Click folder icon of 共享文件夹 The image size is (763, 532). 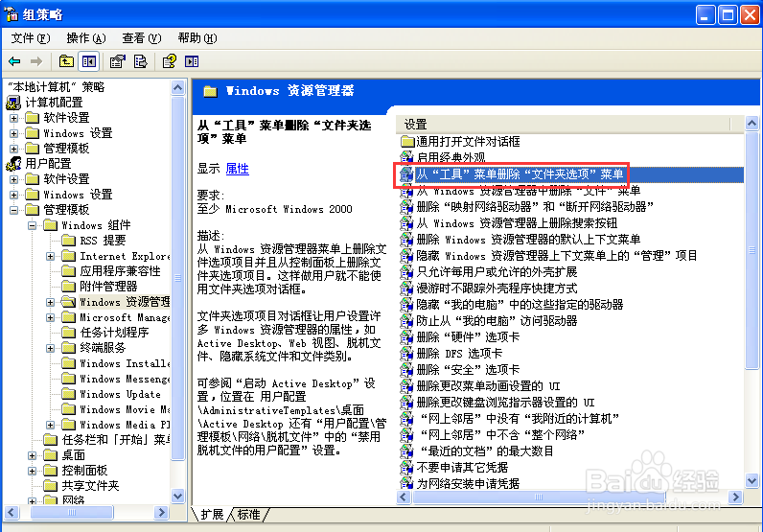coord(51,485)
